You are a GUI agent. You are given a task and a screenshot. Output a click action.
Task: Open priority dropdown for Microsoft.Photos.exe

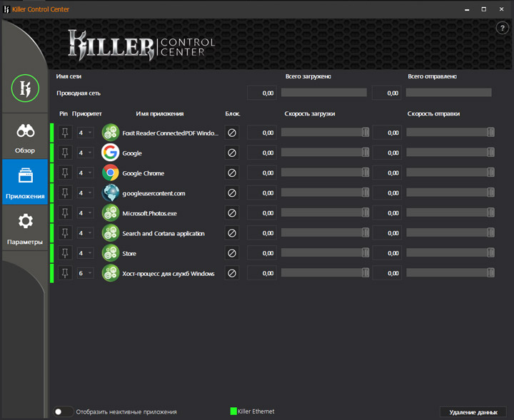pyautogui.click(x=85, y=213)
